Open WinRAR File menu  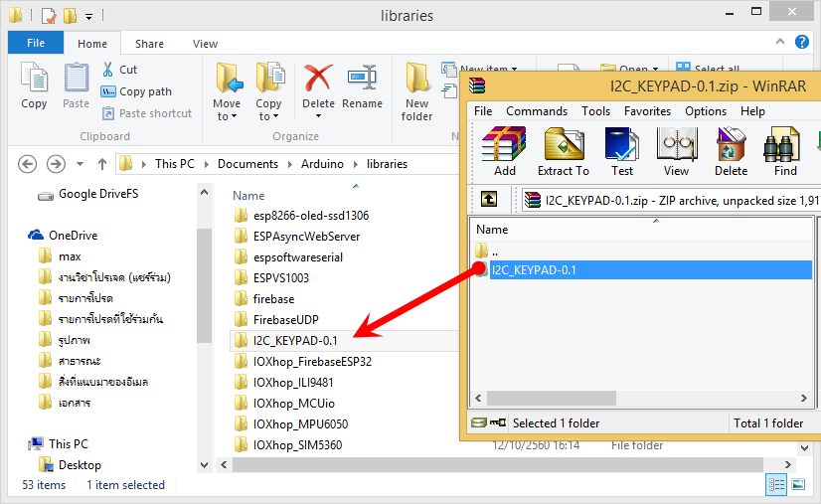(483, 111)
